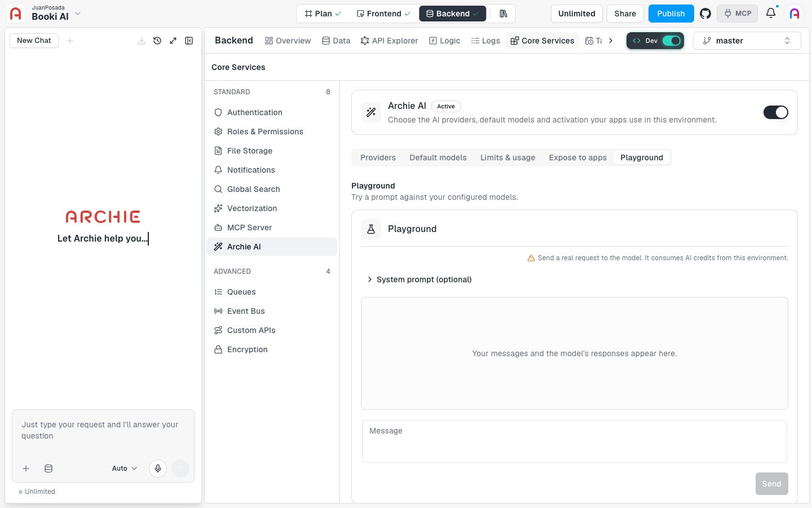Toggle the Archie AI service switch
The image size is (812, 508).
(x=776, y=112)
